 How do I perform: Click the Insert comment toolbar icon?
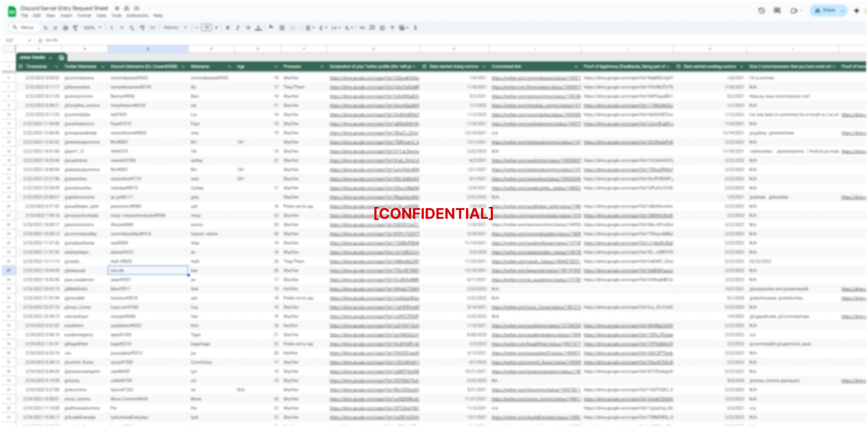click(x=372, y=28)
